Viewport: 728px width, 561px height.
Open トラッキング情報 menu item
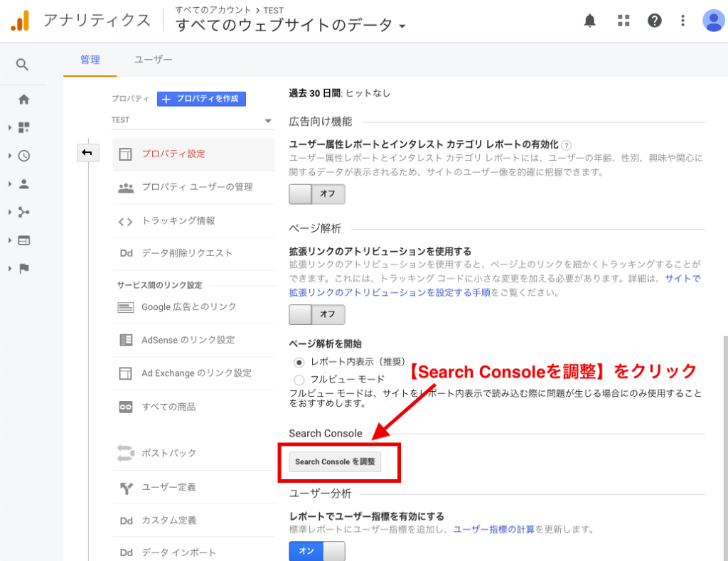tap(193, 221)
